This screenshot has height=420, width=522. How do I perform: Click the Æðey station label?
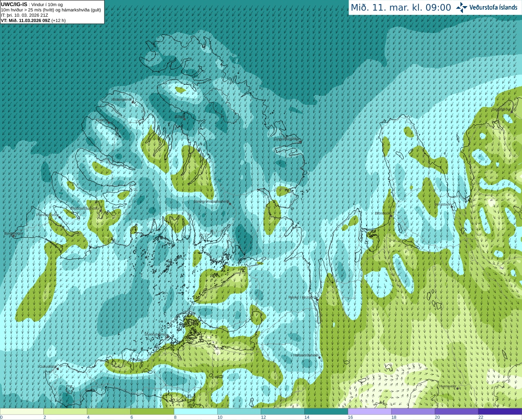[179, 117]
